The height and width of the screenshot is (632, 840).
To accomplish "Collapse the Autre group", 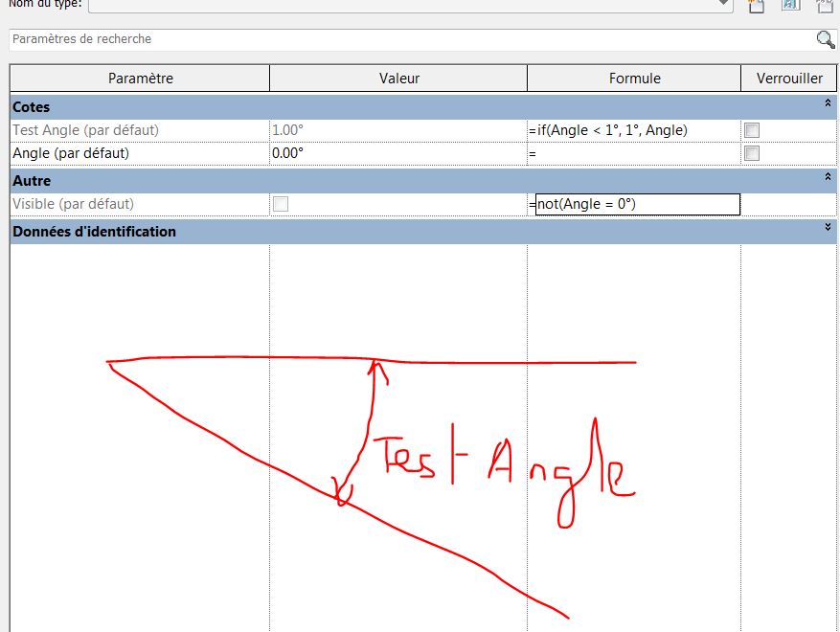I will coord(828,176).
